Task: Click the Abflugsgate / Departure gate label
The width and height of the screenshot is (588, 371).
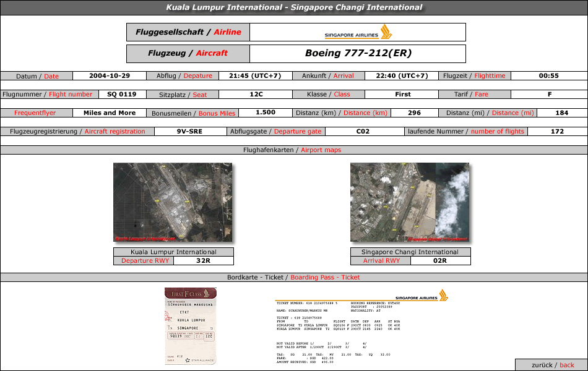Action: pyautogui.click(x=276, y=132)
